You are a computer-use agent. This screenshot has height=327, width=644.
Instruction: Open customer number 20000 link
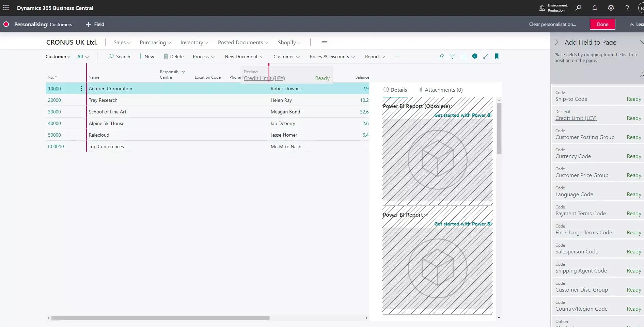point(54,100)
